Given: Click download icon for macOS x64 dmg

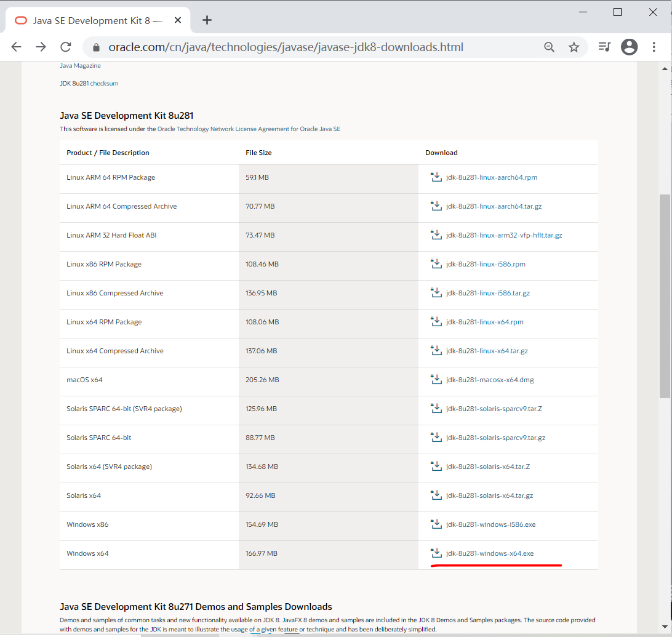Looking at the screenshot, I should (x=436, y=379).
